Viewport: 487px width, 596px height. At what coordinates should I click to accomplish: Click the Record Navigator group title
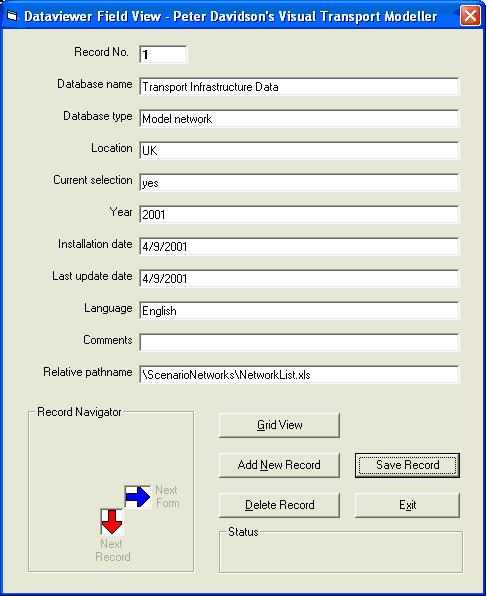tap(79, 412)
